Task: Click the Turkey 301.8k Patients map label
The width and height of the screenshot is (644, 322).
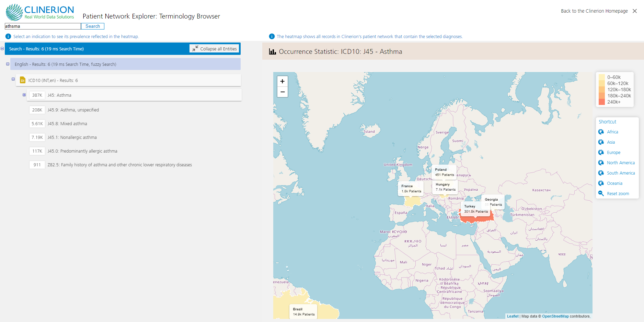Action: click(x=476, y=209)
